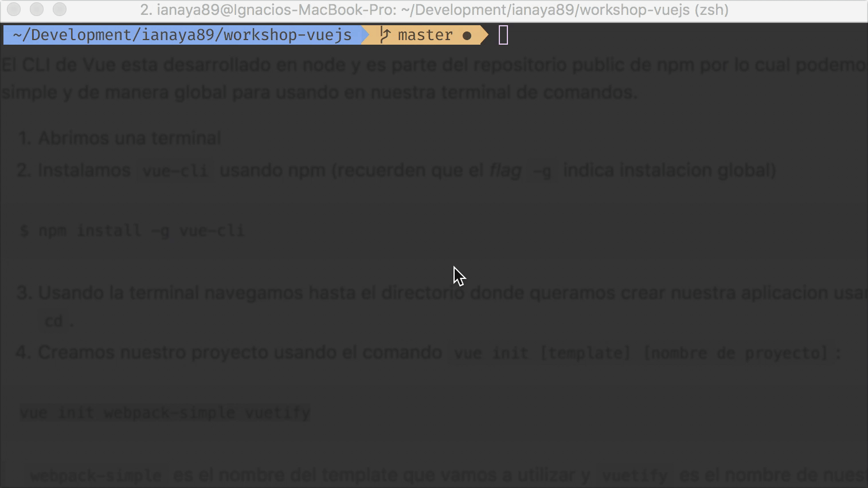Click the dimmed paragraph 'El CLI de Vue esta desarrollado'

(434, 78)
